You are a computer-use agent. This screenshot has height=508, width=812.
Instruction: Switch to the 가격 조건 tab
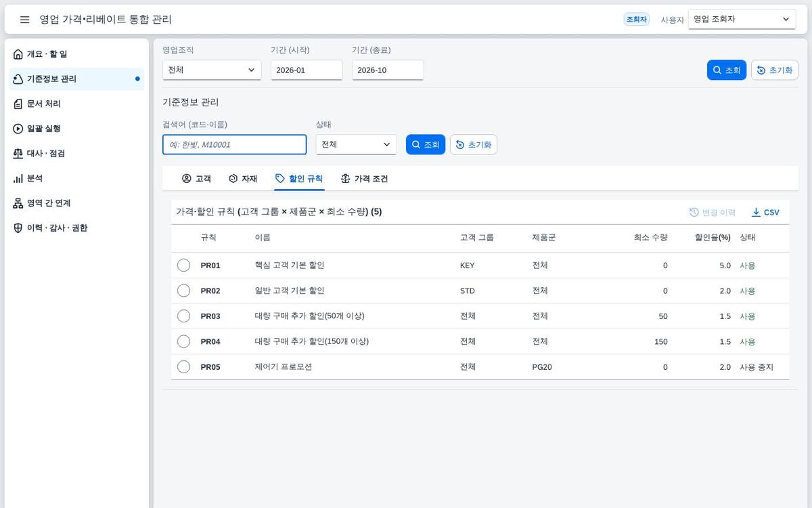[x=364, y=179]
